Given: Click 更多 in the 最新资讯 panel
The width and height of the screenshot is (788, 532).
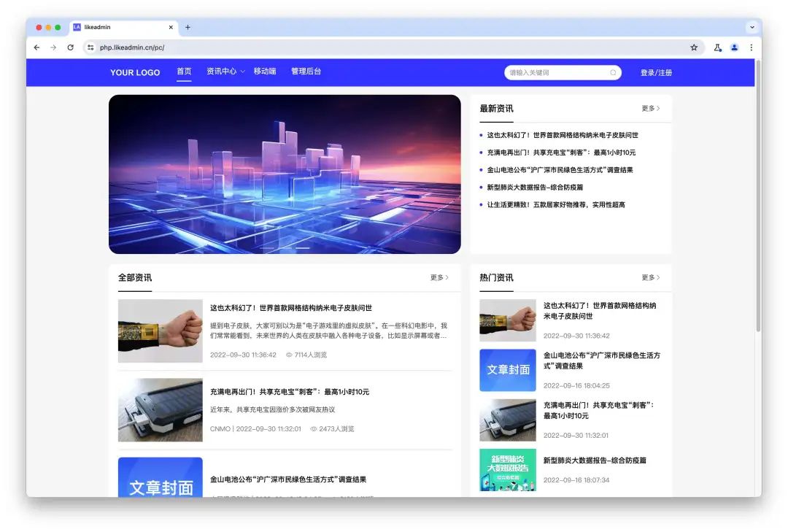Looking at the screenshot, I should [651, 108].
